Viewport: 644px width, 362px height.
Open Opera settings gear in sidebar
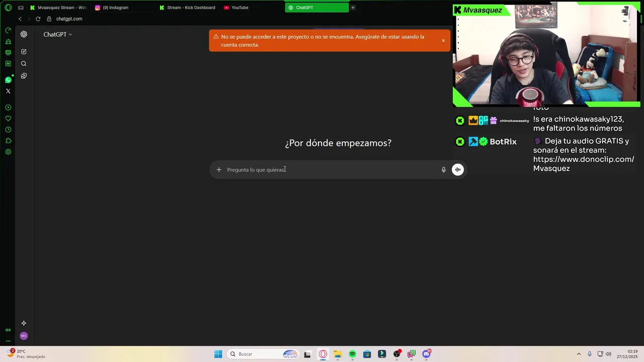point(8,152)
